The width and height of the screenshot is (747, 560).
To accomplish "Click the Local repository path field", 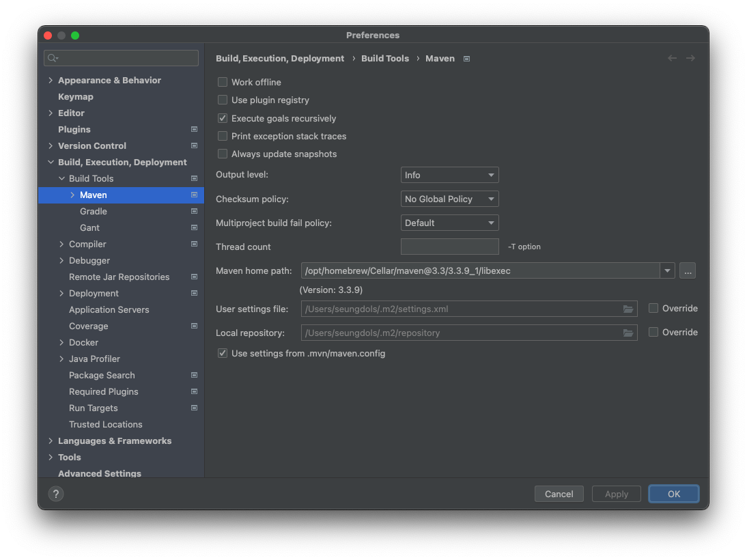I will point(469,333).
